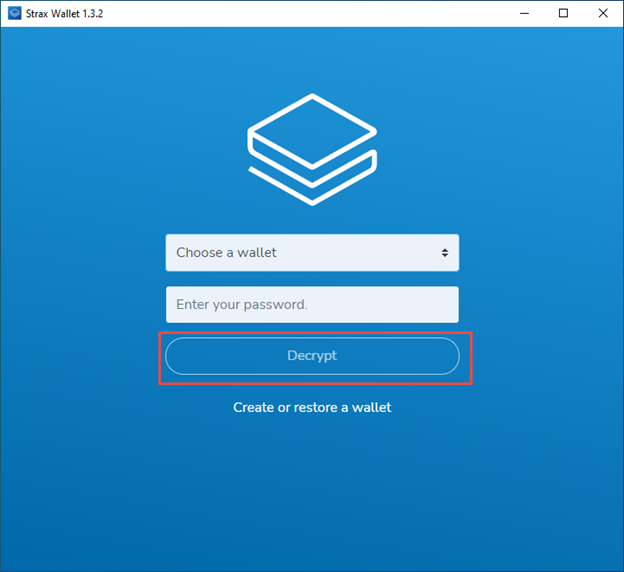Screen dimensions: 624x572
Task: Click the Decrypt button
Action: pos(312,356)
